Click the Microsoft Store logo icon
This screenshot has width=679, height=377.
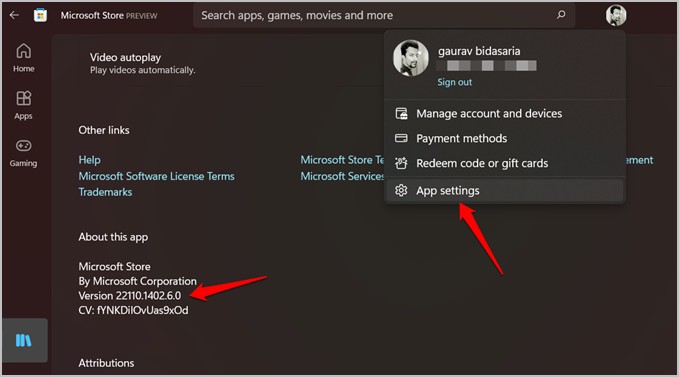coord(40,15)
